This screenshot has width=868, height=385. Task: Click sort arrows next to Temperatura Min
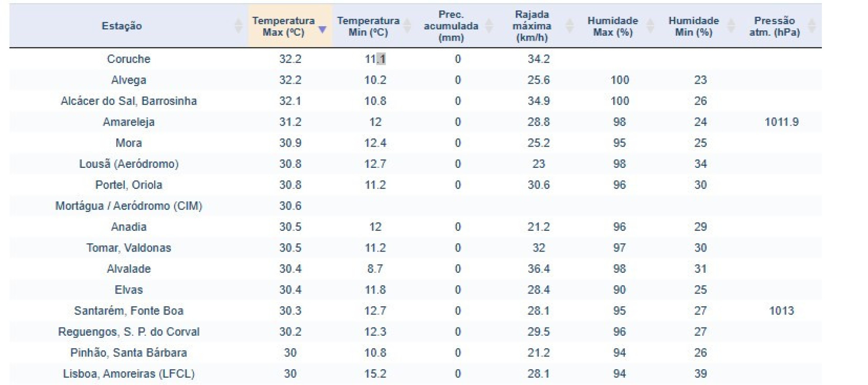[x=407, y=26]
